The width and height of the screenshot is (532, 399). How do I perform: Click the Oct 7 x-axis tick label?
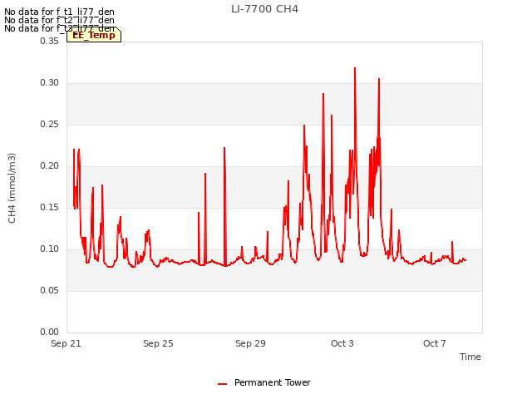(x=435, y=343)
